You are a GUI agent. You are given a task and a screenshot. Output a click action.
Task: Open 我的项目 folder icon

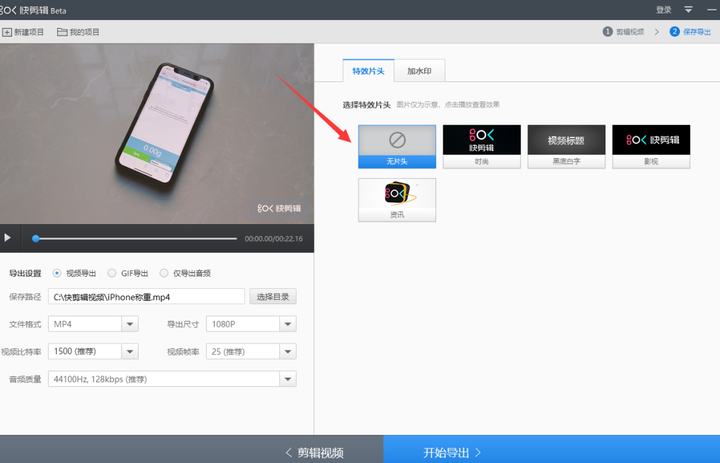tap(62, 32)
